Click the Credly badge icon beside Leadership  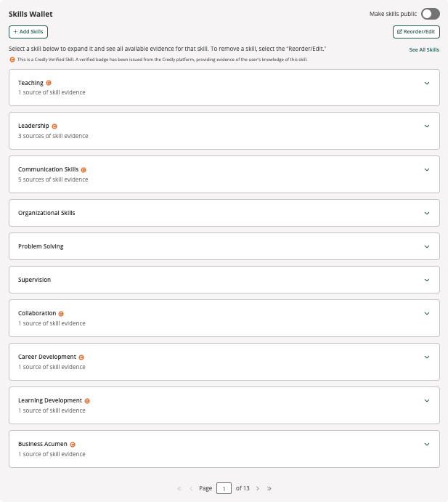[54, 126]
